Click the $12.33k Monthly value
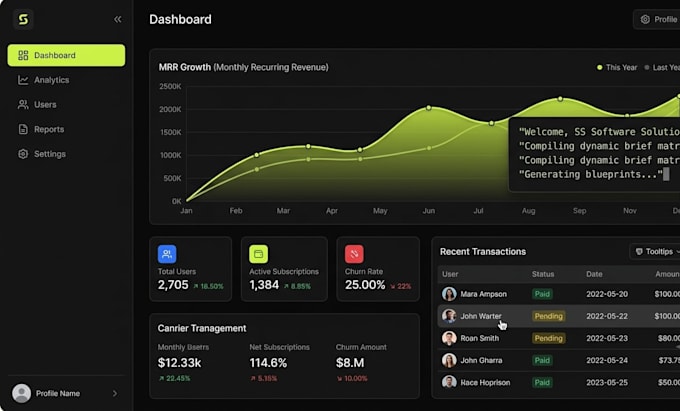 [x=179, y=362]
